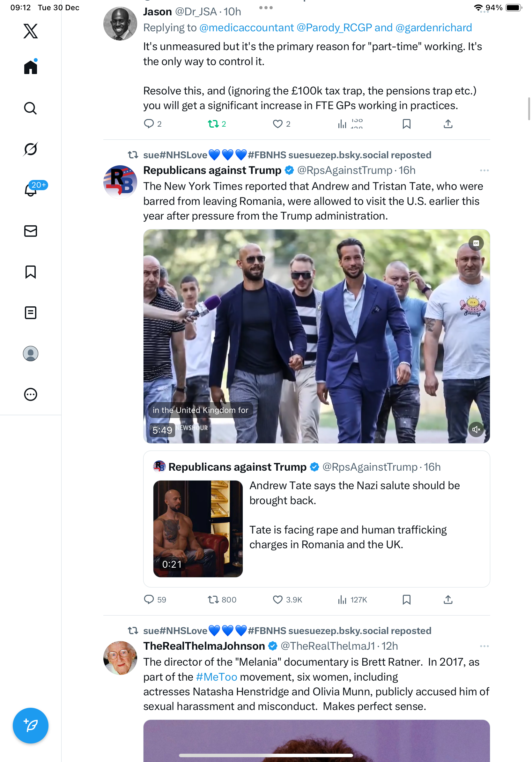The width and height of the screenshot is (532, 762).
Task: Click the #MeToo hashtag link
Action: coord(217,677)
